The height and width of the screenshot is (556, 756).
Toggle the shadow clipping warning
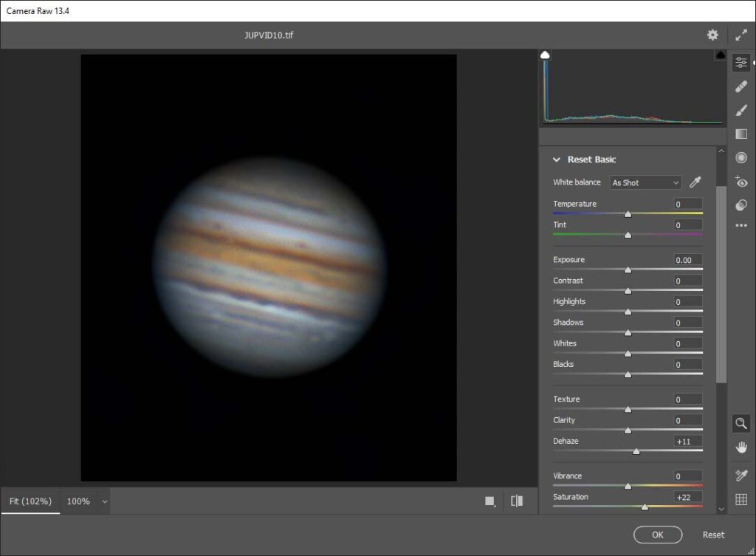tap(545, 54)
